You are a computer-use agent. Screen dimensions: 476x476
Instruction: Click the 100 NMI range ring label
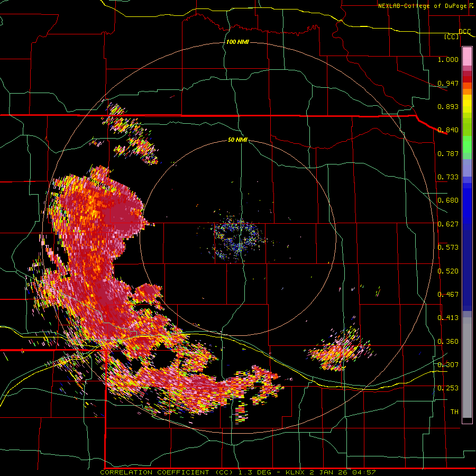pos(237,42)
